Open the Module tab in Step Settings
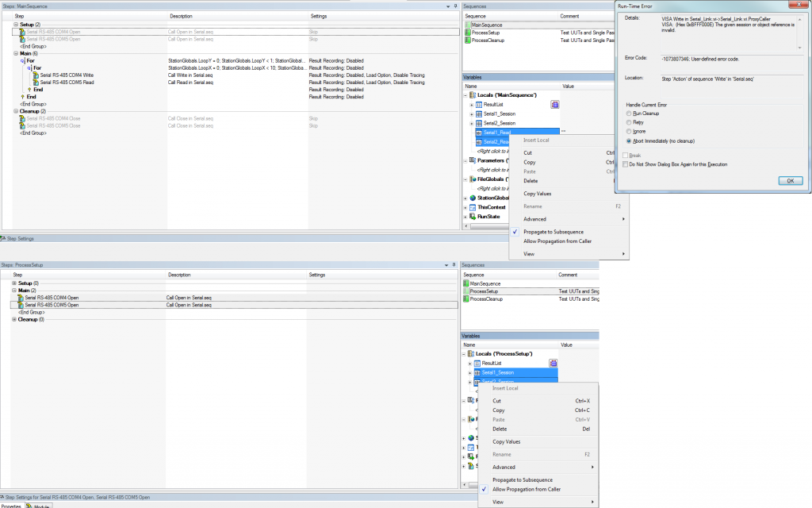The width and height of the screenshot is (812, 508). [x=40, y=505]
